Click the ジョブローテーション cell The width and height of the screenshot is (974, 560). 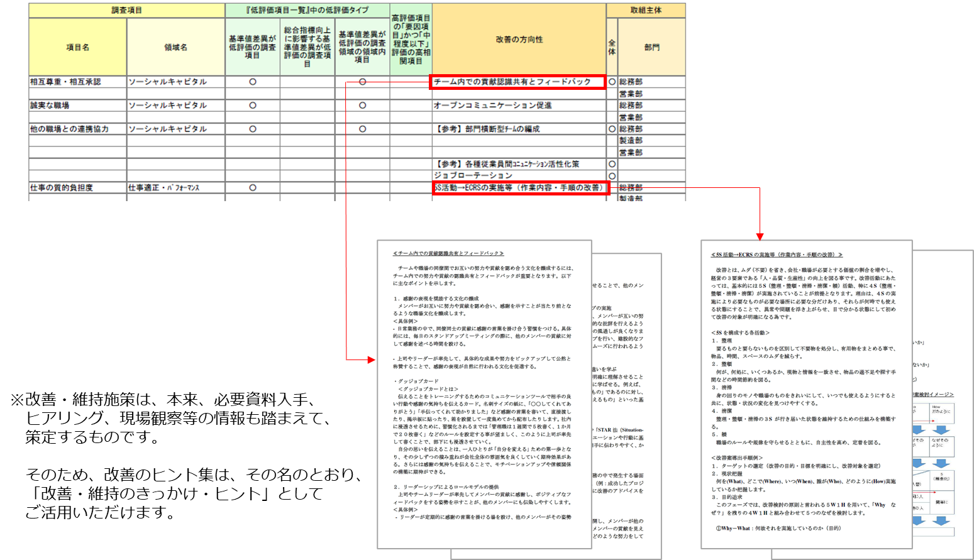coord(519,176)
